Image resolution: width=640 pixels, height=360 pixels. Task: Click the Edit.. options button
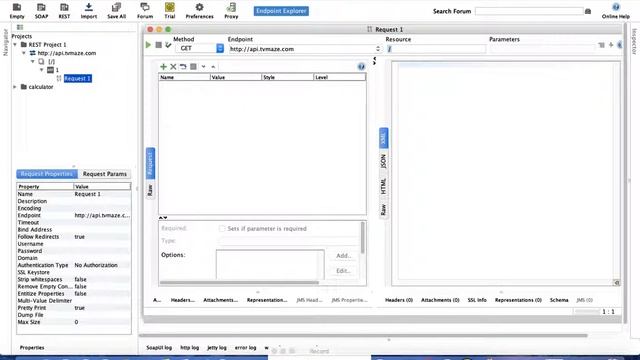[343, 271]
